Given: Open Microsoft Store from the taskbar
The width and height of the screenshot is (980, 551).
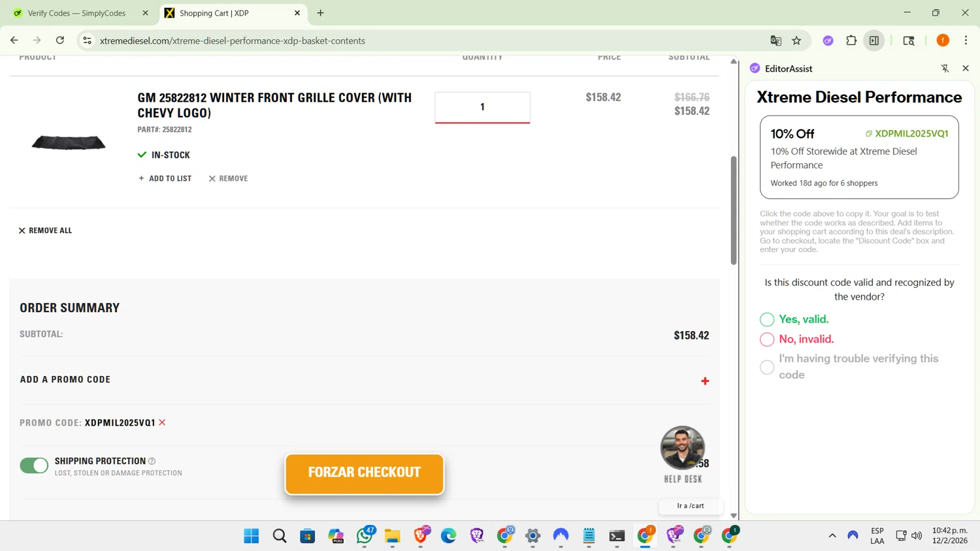Looking at the screenshot, I should (x=308, y=536).
